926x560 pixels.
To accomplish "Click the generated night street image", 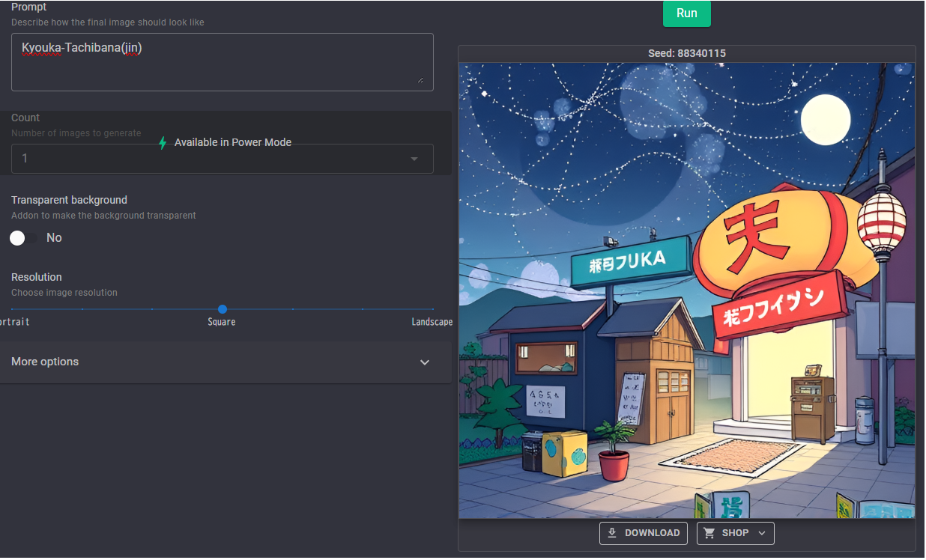I will [686, 290].
